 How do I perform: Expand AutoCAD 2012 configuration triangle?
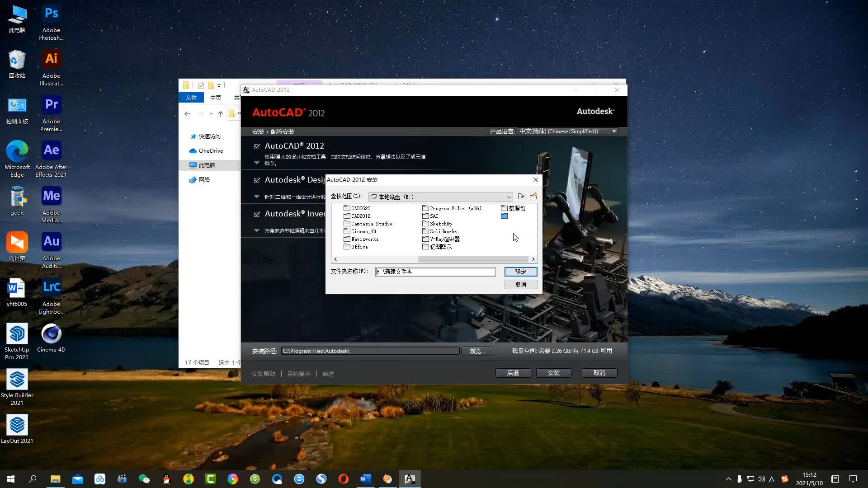pos(257,163)
